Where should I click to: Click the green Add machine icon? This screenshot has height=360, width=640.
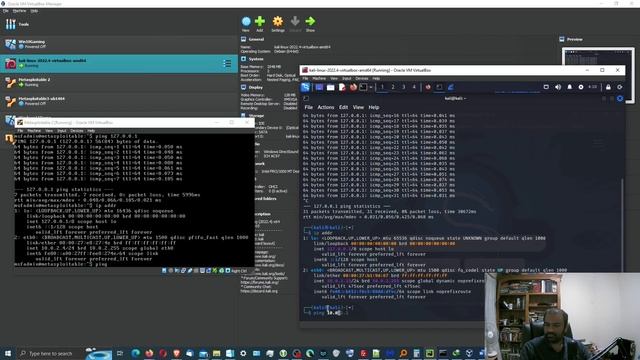pos(260,21)
